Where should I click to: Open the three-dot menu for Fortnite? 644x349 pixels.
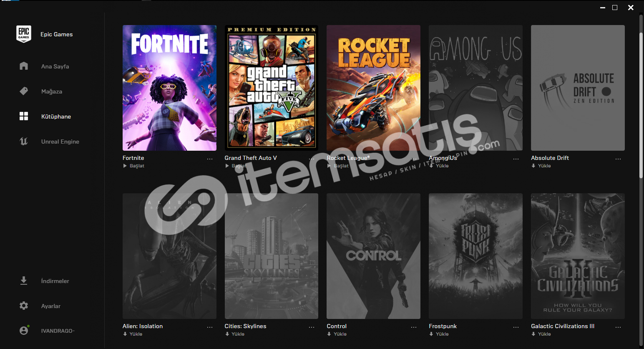tap(210, 159)
